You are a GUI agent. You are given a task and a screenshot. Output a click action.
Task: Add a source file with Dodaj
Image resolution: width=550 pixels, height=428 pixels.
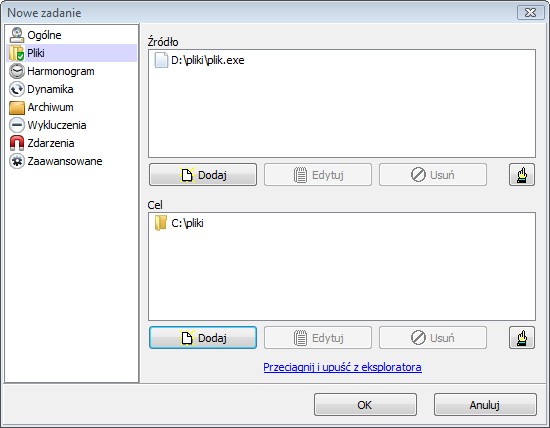203,175
